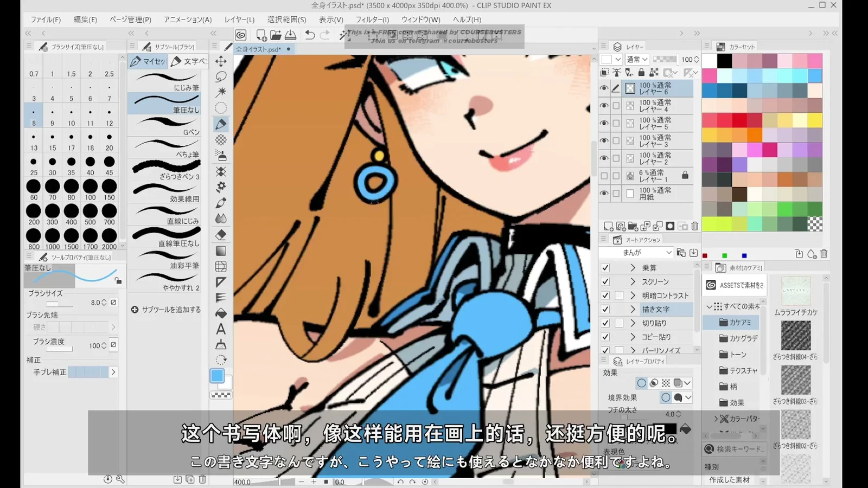Image resolution: width=868 pixels, height=488 pixels.
Task: Uncheck the スクリーン auto action
Action: pyautogui.click(x=605, y=281)
